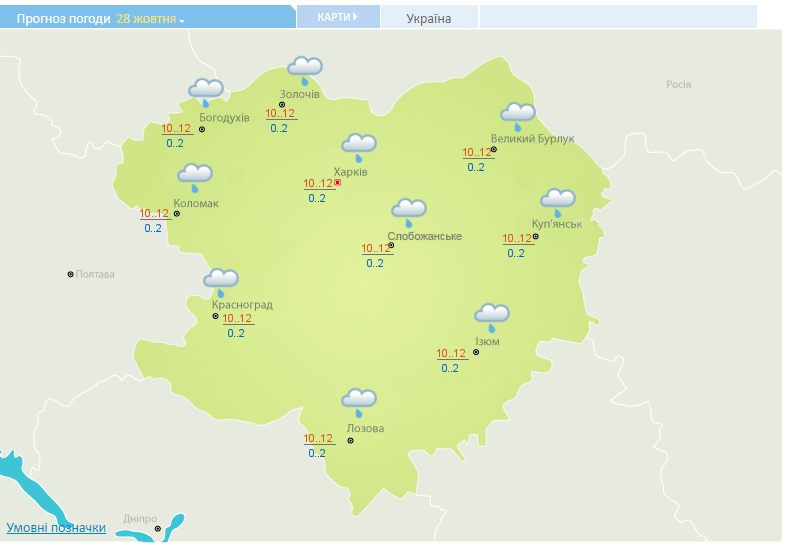The width and height of the screenshot is (788, 547).
Task: Click the Прогноз погоди header title
Action: (x=63, y=19)
